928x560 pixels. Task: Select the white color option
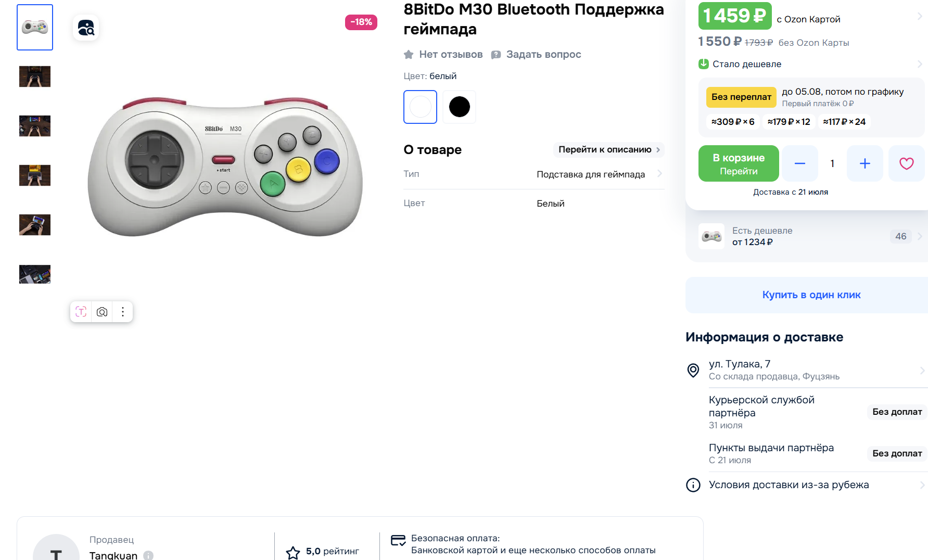[x=420, y=107]
